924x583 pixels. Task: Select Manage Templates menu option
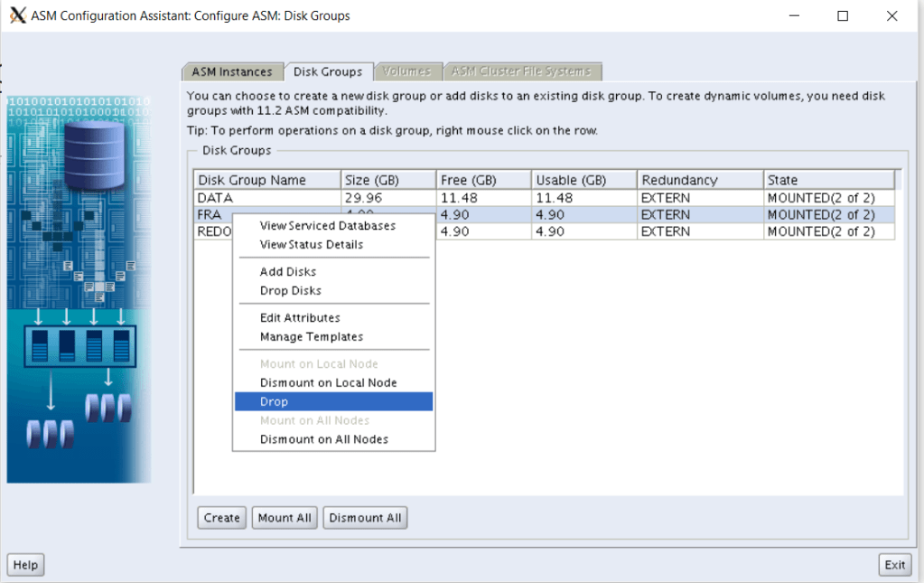coord(312,337)
